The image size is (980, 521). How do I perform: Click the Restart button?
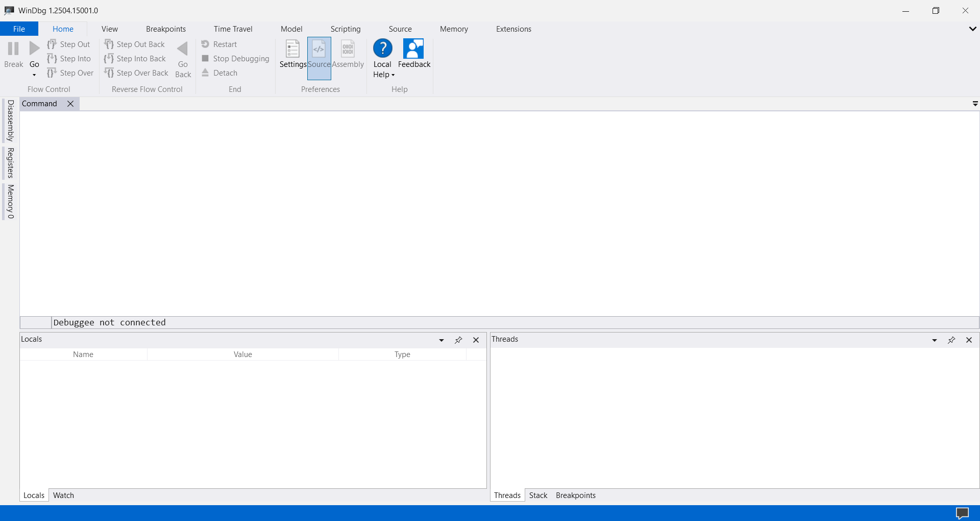[x=219, y=44]
